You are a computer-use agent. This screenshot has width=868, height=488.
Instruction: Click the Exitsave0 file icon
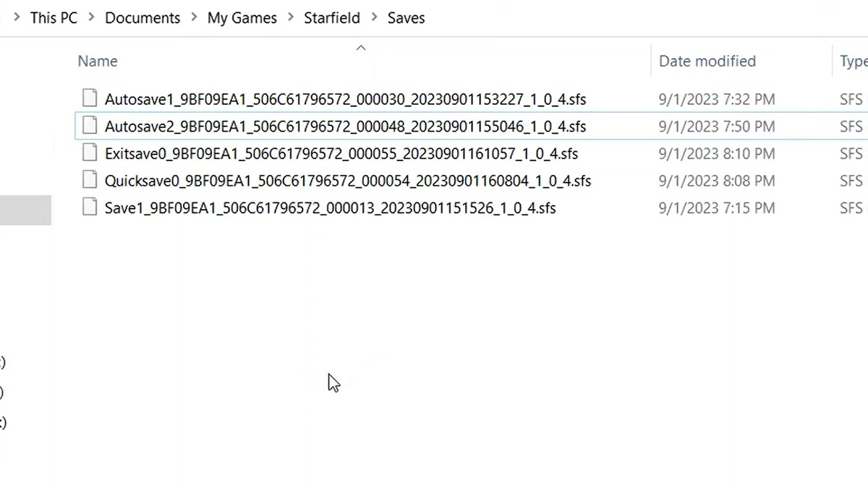(89, 153)
